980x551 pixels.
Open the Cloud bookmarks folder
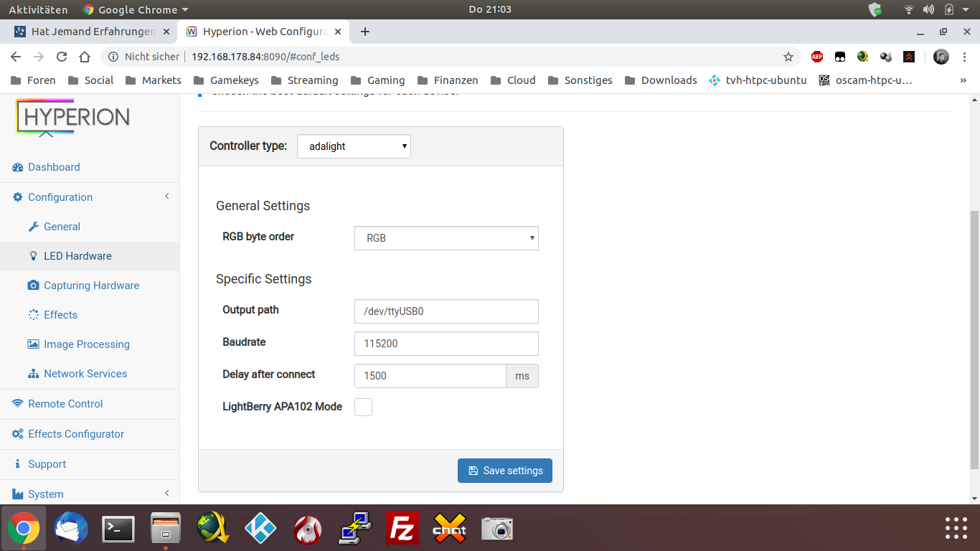(513, 80)
